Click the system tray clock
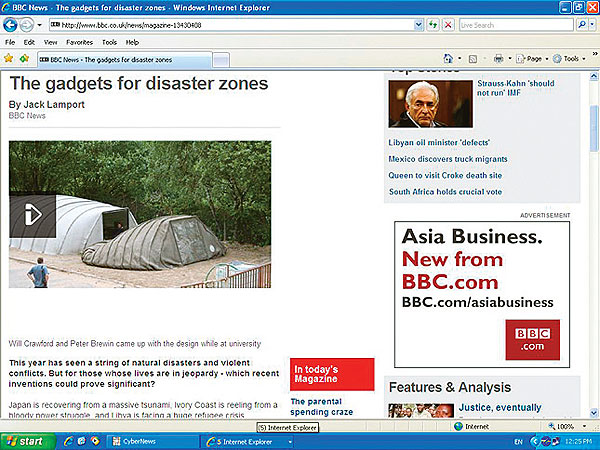600x450 pixels. [577, 442]
